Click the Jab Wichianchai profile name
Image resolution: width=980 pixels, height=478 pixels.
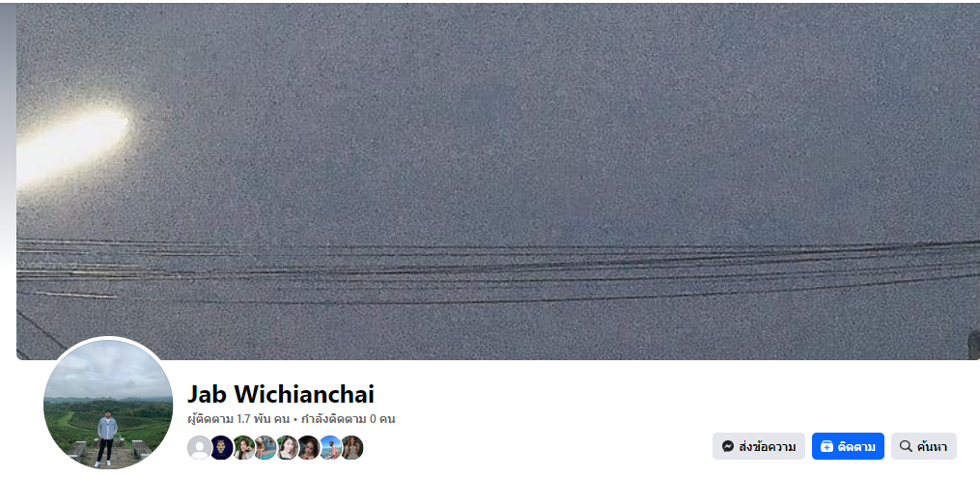point(281,394)
